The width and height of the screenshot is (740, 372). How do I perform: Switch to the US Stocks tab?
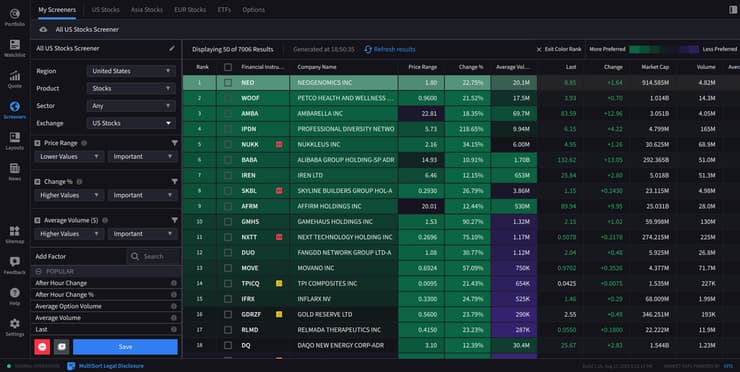(105, 9)
